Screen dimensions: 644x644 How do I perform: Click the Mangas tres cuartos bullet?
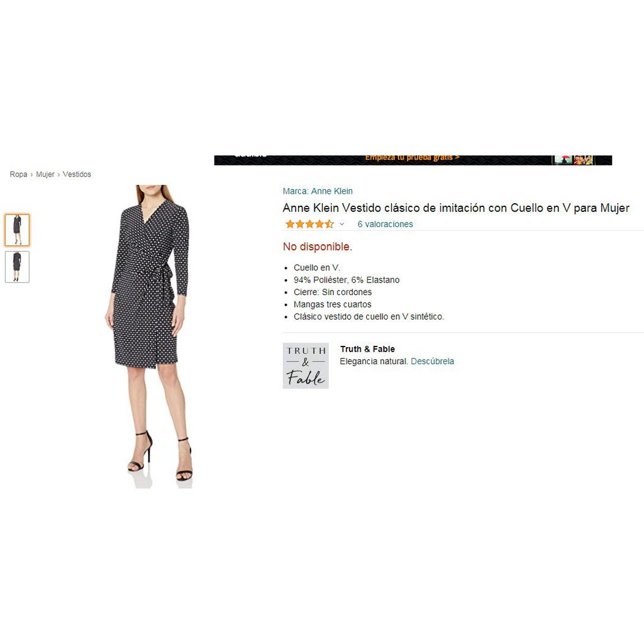tap(332, 304)
